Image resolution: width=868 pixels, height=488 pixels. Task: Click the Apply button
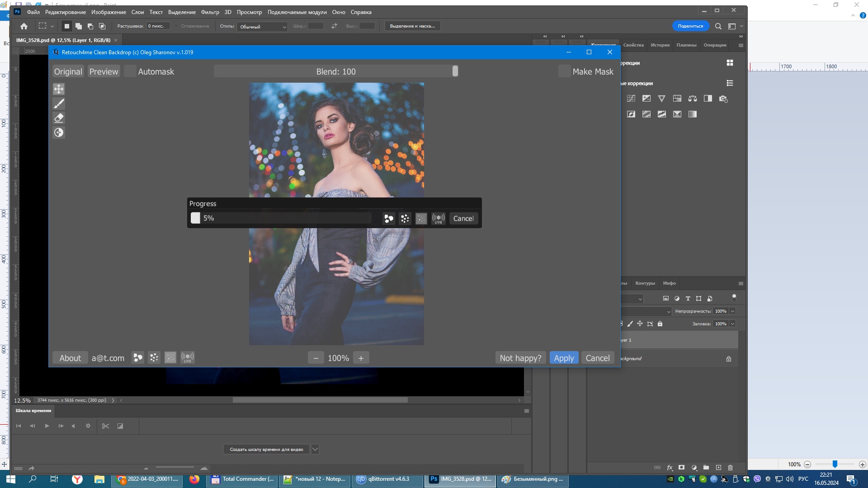[564, 358]
